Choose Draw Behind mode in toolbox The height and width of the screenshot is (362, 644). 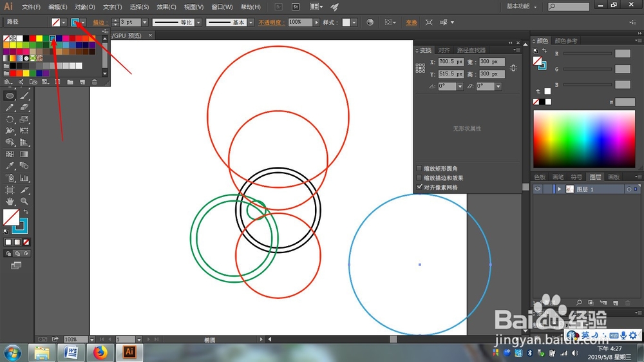pos(17,254)
